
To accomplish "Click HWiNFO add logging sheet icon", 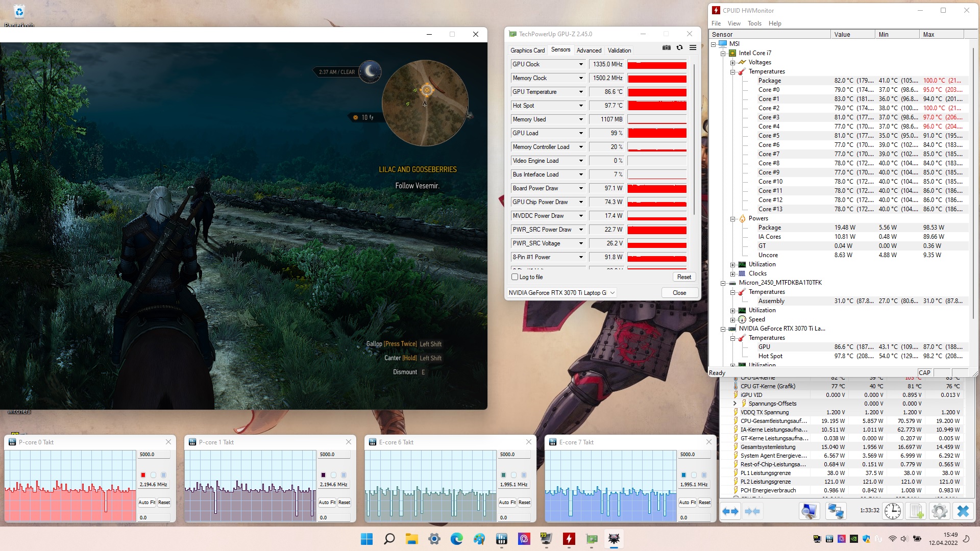I will pos(916,511).
